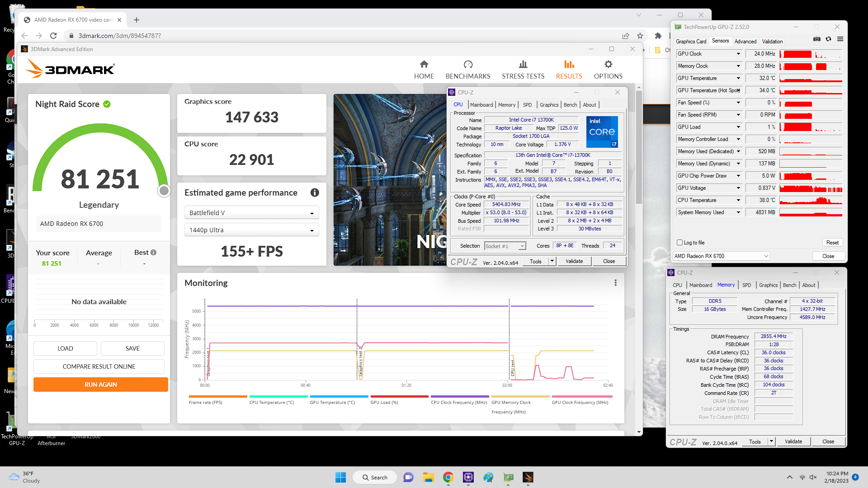868x488 pixels.
Task: Open the Memory Clock sensor dropdown
Action: coord(738,66)
